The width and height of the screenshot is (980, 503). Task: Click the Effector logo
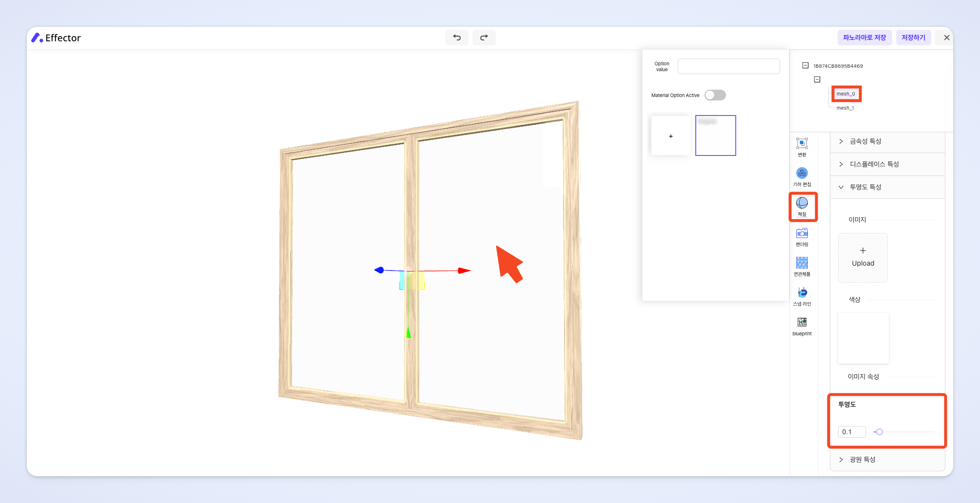tap(56, 38)
